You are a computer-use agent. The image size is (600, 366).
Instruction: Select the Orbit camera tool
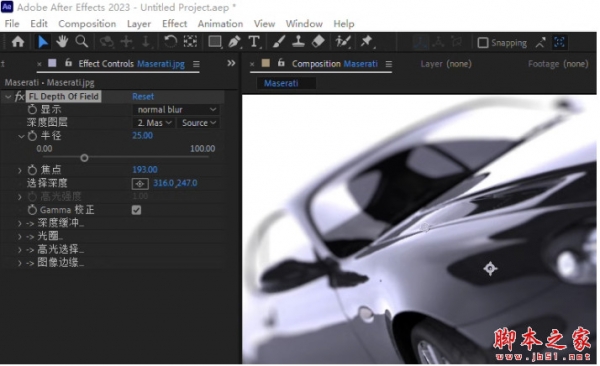coord(107,42)
